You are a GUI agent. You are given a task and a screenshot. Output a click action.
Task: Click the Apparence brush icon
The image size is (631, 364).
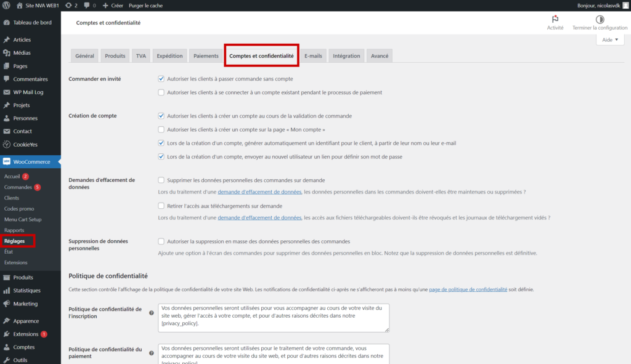(x=6, y=321)
